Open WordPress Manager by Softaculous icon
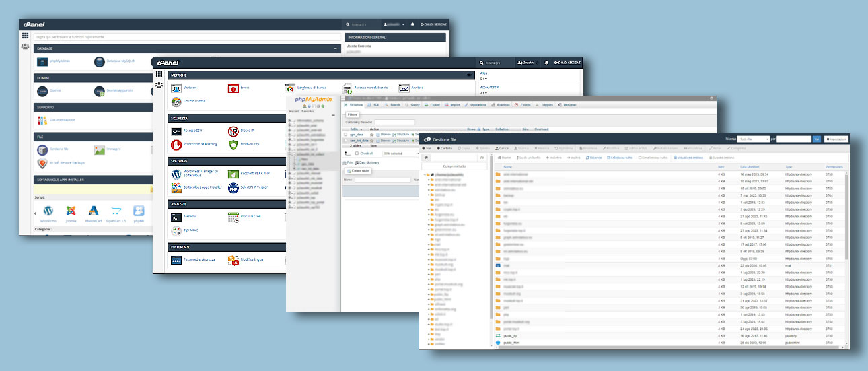Image resolution: width=868 pixels, height=371 pixels. (x=176, y=174)
